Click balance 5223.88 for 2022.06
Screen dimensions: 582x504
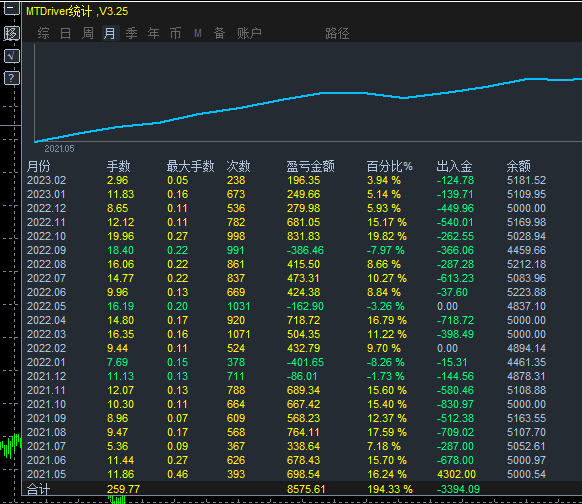[527, 292]
